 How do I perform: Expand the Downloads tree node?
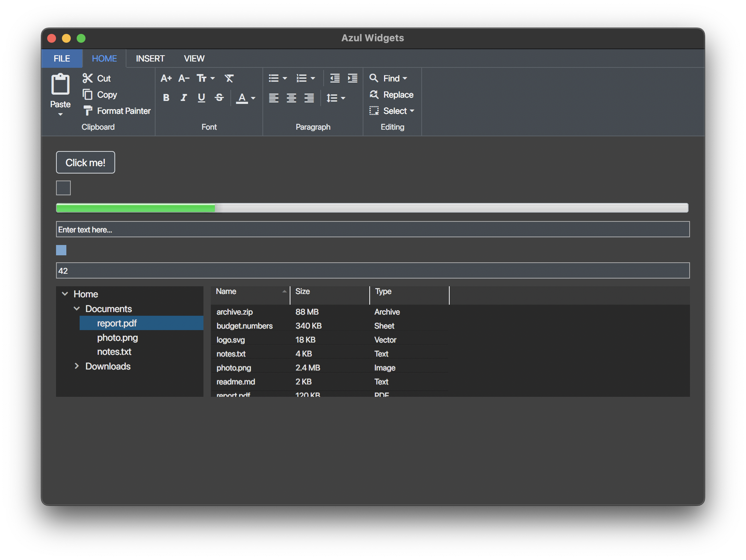point(77,366)
